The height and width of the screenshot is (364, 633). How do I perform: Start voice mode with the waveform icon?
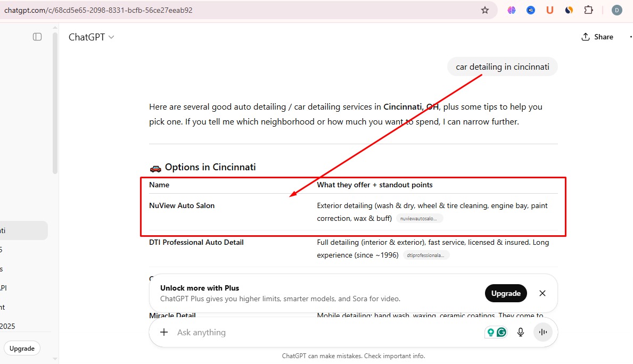(x=543, y=332)
